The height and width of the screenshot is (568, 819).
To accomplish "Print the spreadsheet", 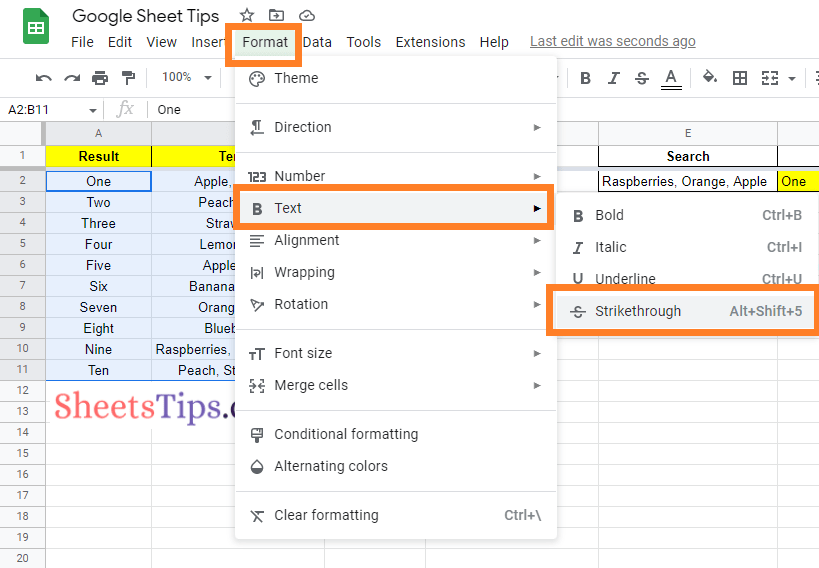I will (100, 78).
